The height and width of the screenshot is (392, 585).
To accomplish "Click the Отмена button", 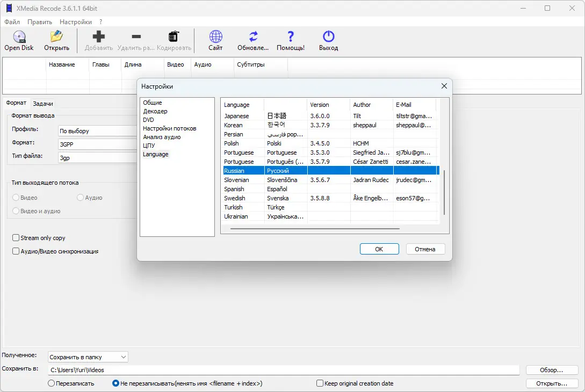I will point(425,249).
